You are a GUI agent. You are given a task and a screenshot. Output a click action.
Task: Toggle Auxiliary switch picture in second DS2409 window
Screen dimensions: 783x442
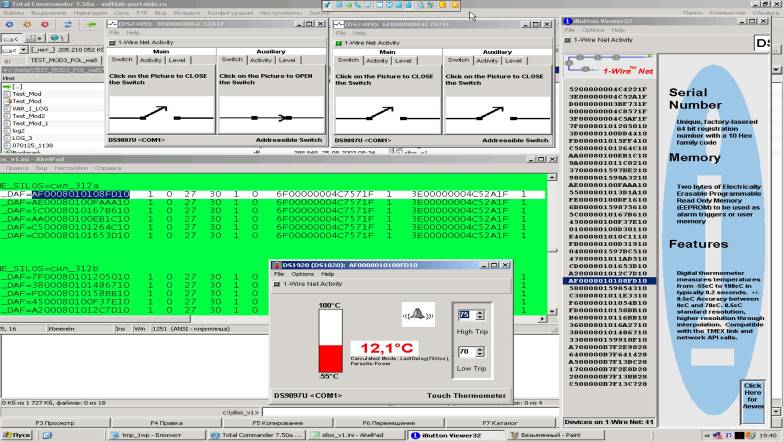click(x=497, y=115)
